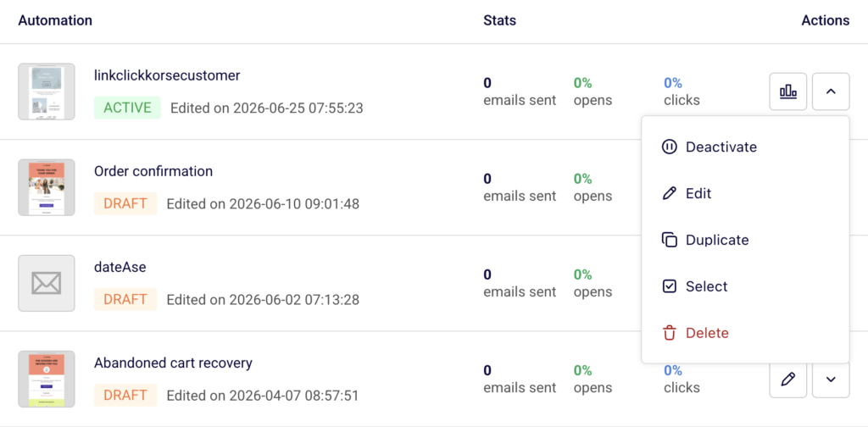The width and height of the screenshot is (868, 427).
Task: Collapse the actions menu chevron for linkclickkorsecustomer
Action: (831, 91)
